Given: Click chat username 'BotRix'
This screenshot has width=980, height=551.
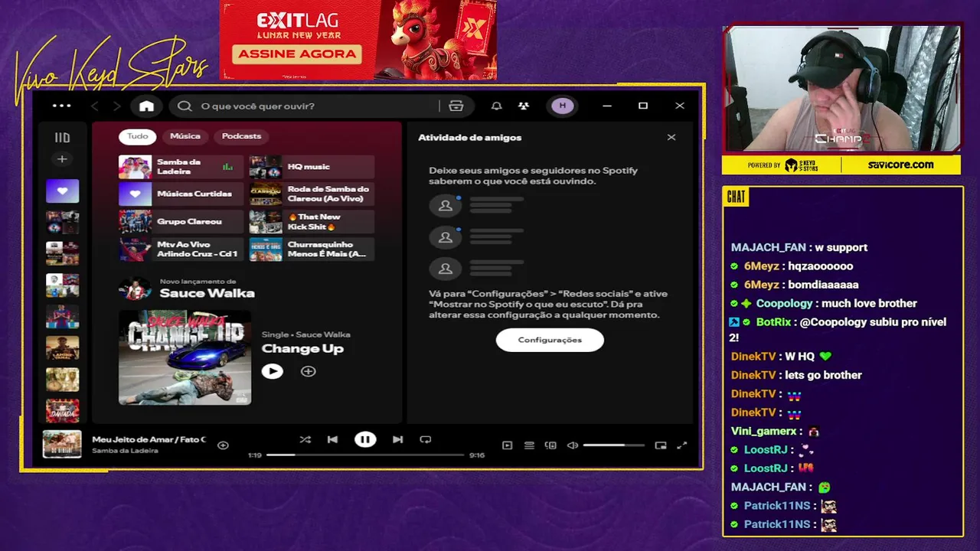Looking at the screenshot, I should 773,322.
